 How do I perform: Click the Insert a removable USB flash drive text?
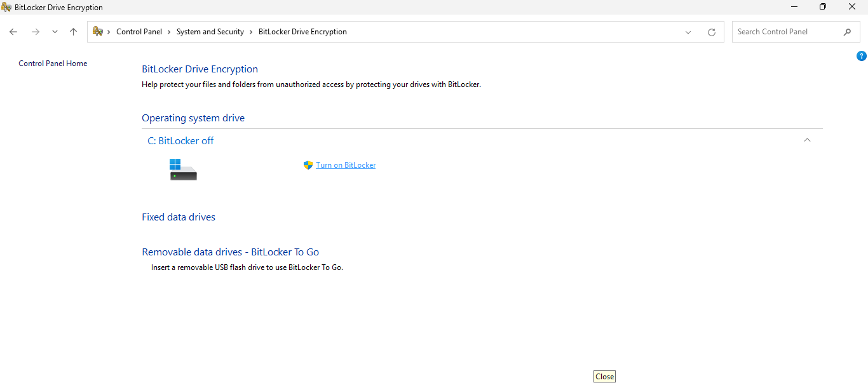[x=247, y=267]
